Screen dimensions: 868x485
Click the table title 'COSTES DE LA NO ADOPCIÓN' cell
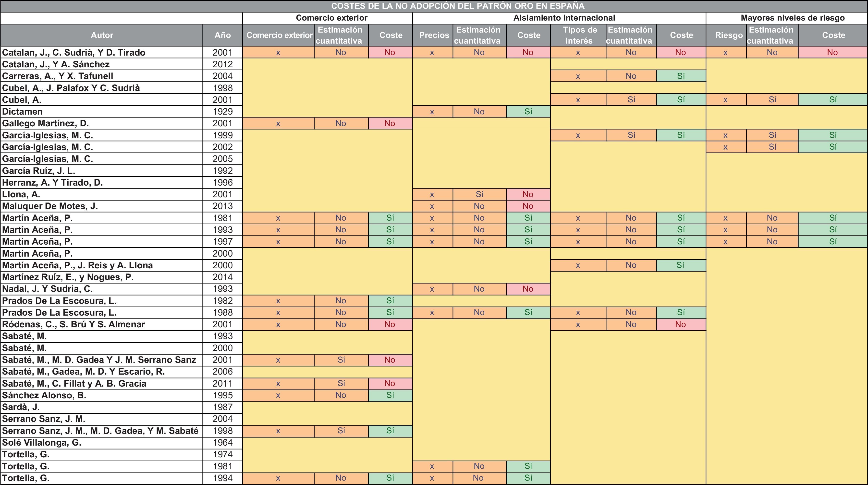point(434,6)
